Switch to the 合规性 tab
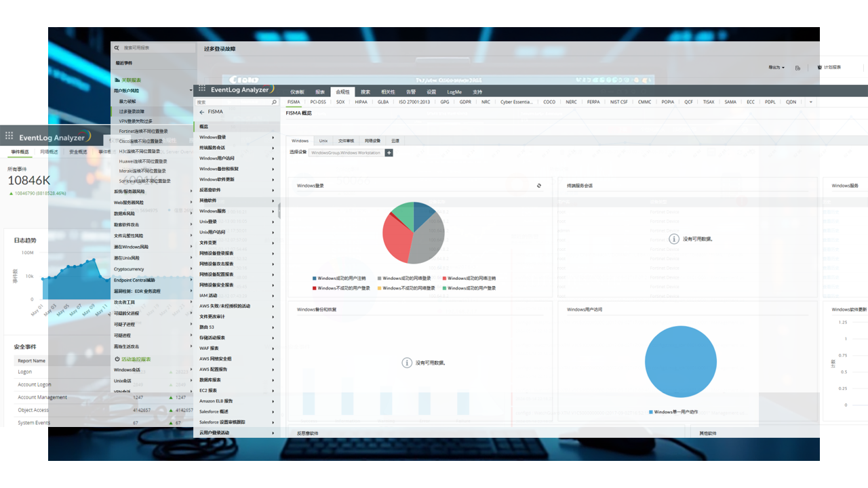 pyautogui.click(x=342, y=91)
